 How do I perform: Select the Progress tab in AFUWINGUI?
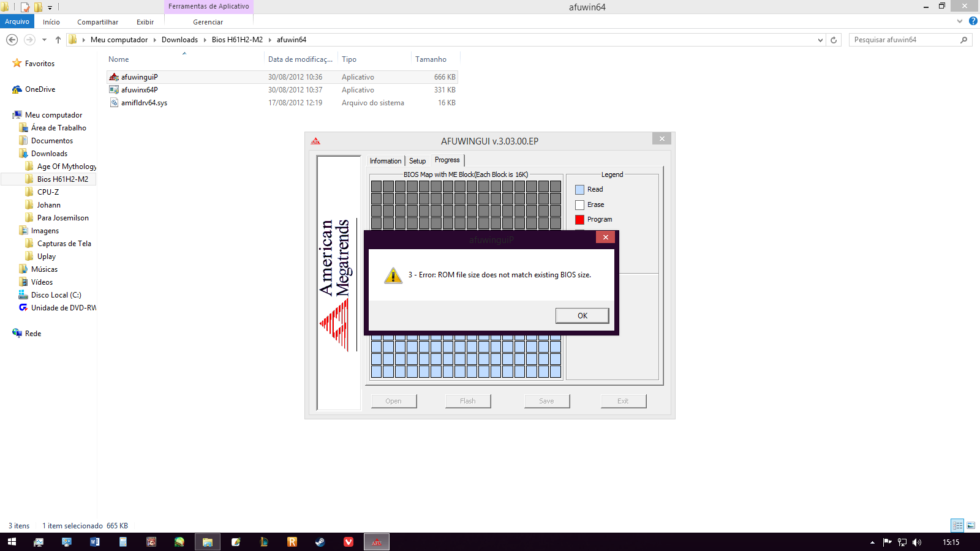click(x=447, y=160)
